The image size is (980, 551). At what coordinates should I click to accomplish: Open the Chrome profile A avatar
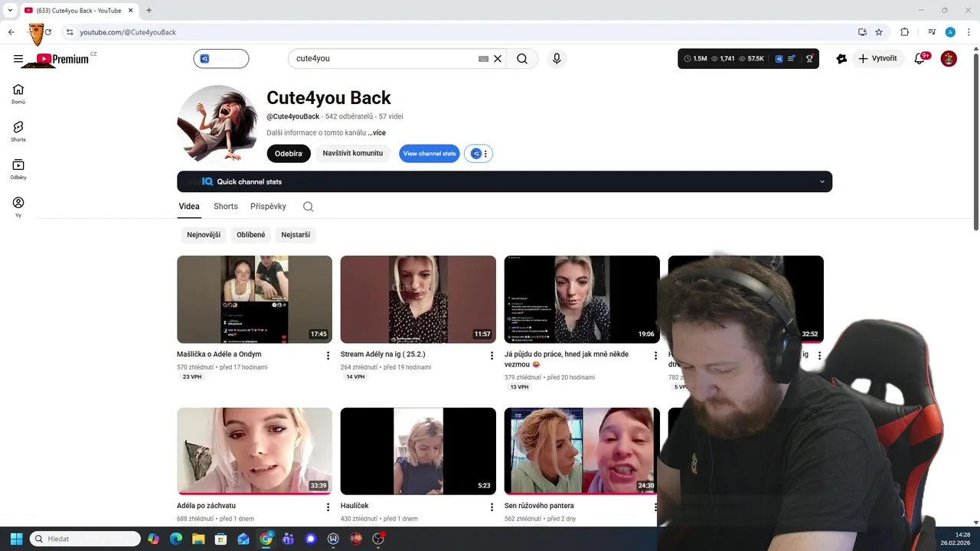tap(950, 32)
